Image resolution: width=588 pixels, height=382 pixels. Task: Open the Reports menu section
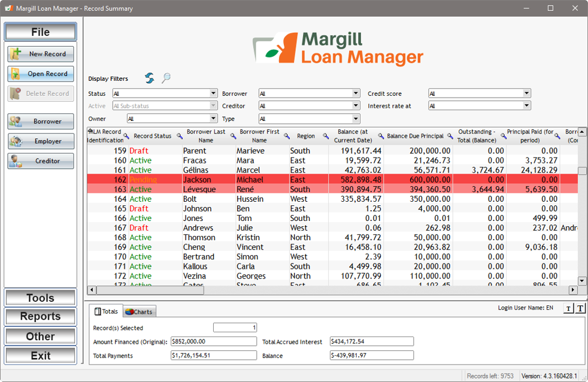[x=41, y=317]
